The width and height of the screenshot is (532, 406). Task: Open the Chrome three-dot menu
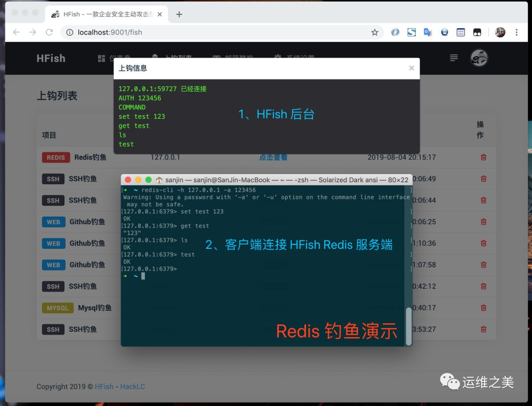tap(516, 32)
